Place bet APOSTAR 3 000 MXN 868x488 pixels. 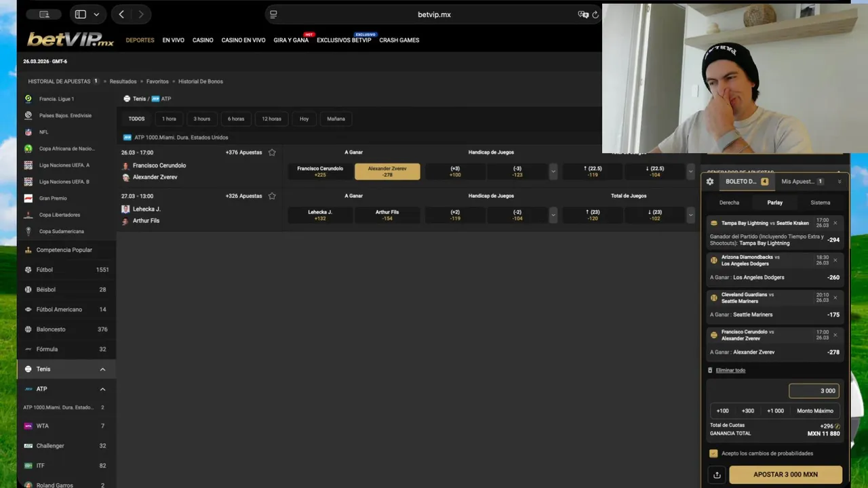785,475
